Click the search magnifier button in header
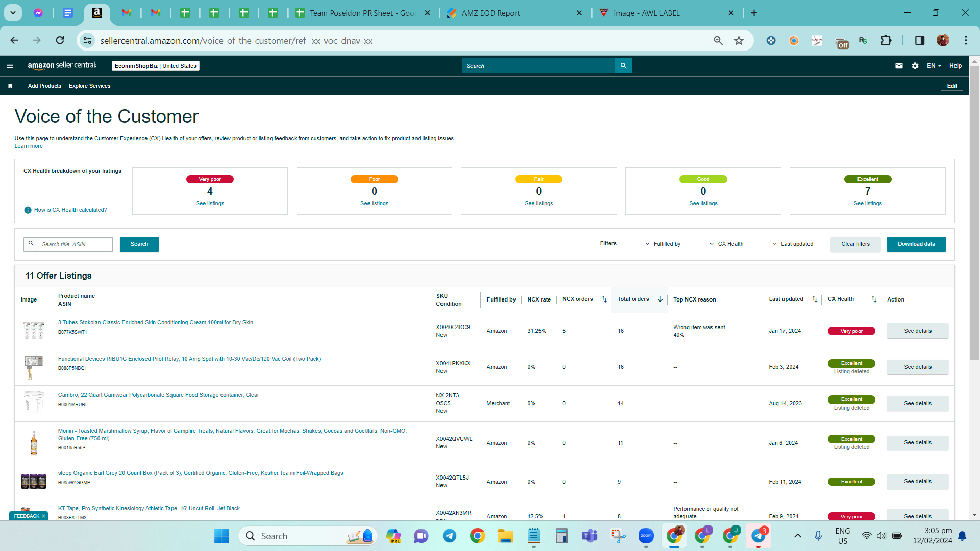 coord(623,66)
